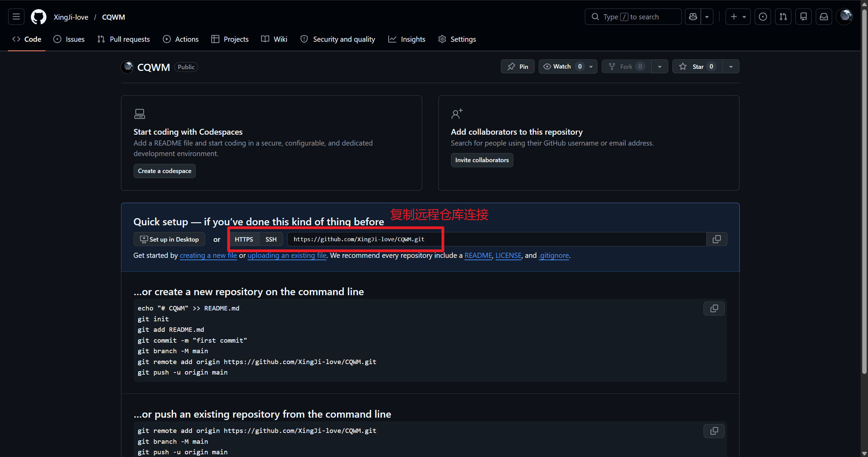Click 'echo "# CQWM" >> README.md' line
Image resolution: width=868 pixels, height=457 pixels.
(x=189, y=308)
